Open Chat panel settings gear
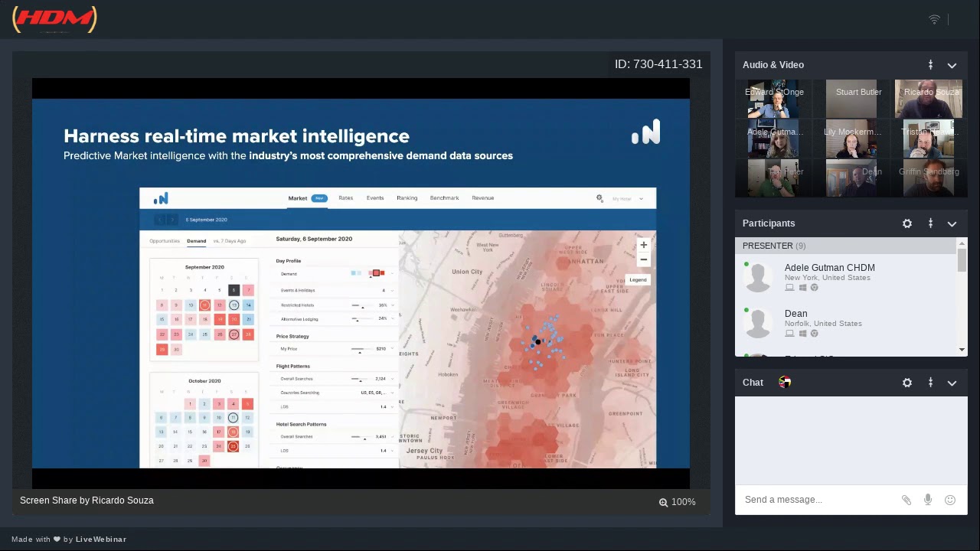The image size is (980, 551). (x=907, y=383)
